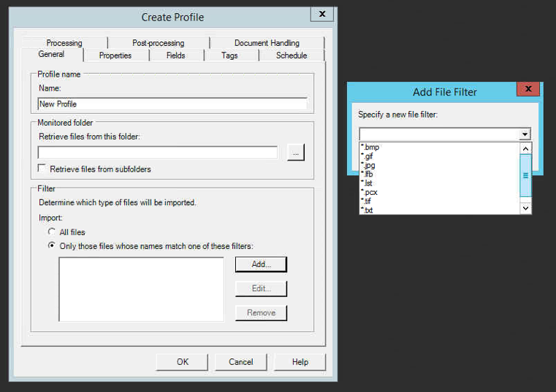Browse for folder with ellipsis button

click(x=296, y=153)
